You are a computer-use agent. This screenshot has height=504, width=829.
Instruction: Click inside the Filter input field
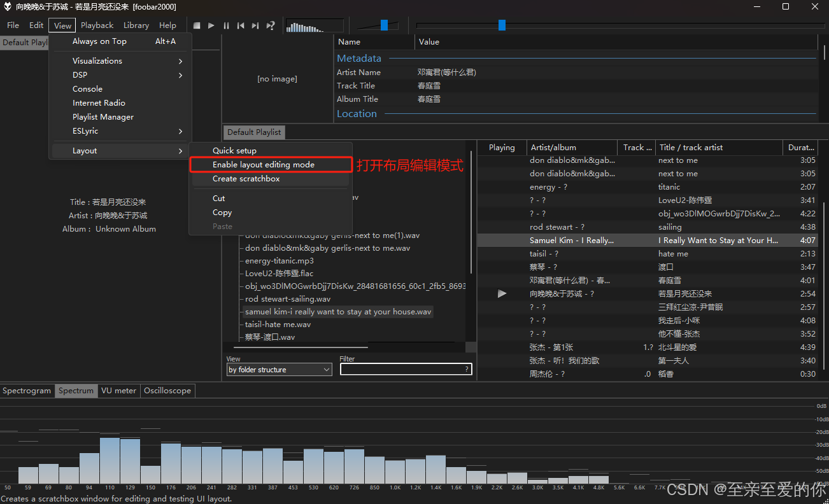click(x=406, y=368)
